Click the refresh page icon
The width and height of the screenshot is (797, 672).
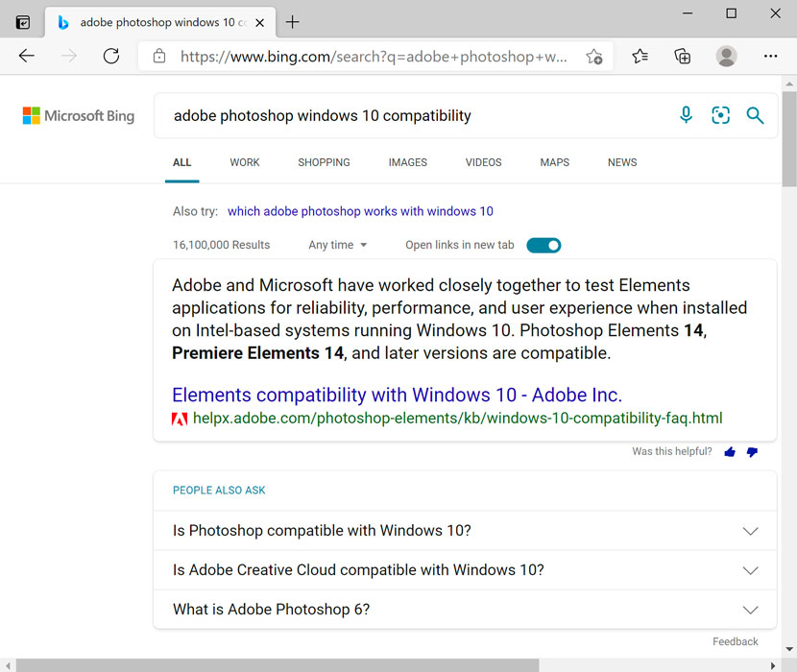point(110,56)
